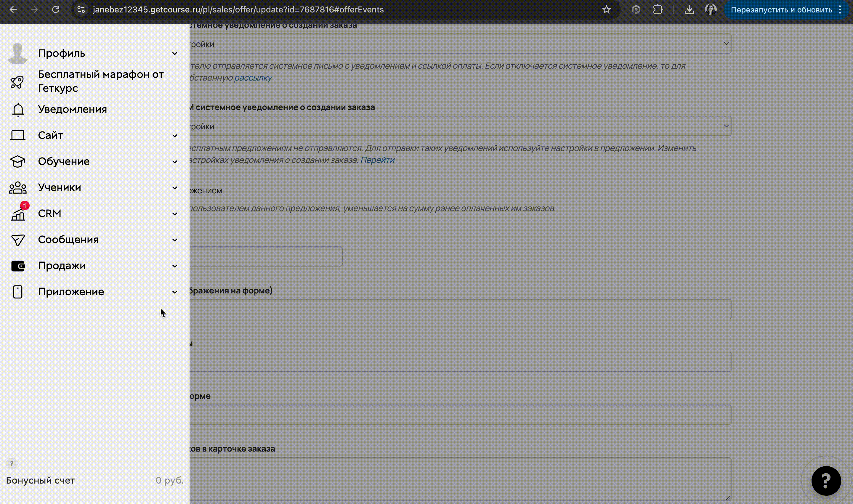Expand the Продажи submenu chevron
This screenshot has height=504, width=853.
click(x=175, y=266)
